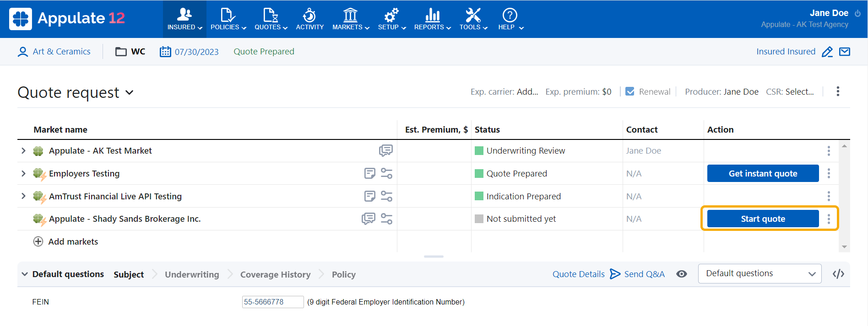Viewport: 868px width, 326px height.
Task: Open settings sliders icon for Shady Sands Brokerage
Action: 386,219
